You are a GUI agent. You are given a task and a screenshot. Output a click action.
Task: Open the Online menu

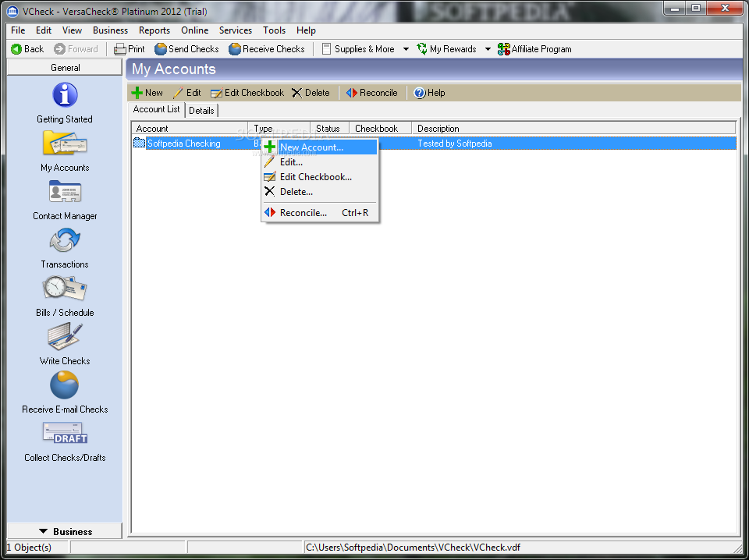tap(195, 30)
